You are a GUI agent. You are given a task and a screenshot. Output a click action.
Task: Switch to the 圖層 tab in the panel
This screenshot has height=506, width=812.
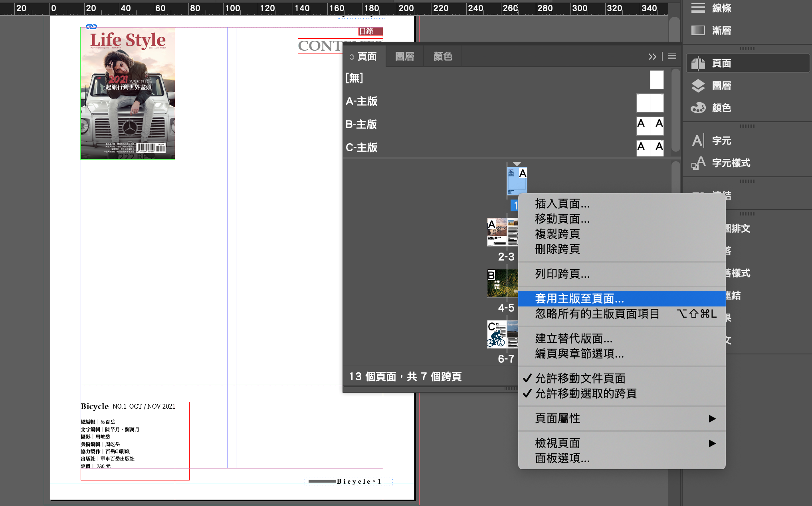click(404, 57)
